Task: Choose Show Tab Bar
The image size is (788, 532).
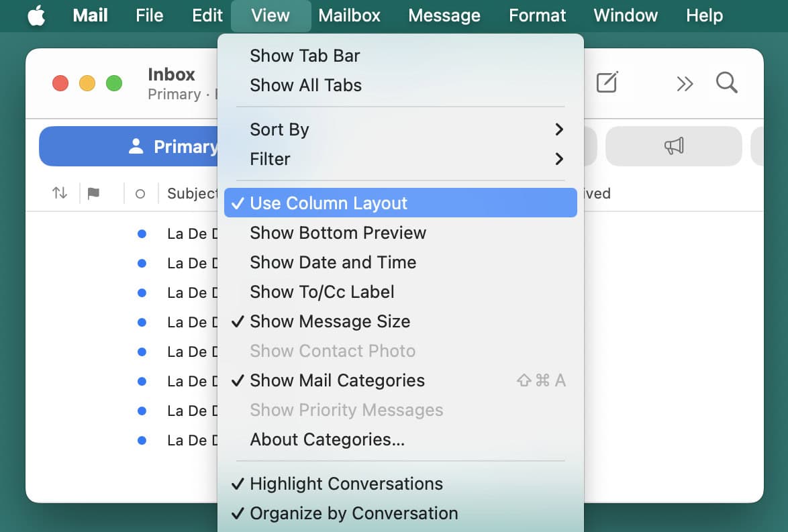Action: coord(401,56)
